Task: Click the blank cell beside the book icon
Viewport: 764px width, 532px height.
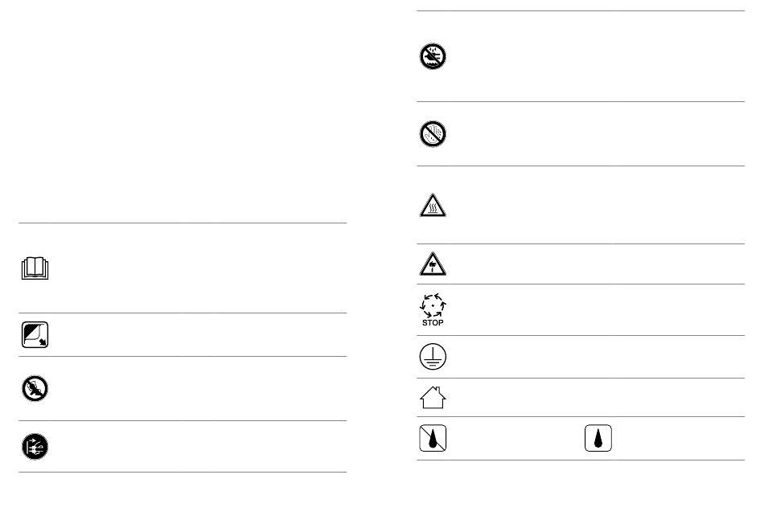Action: [199, 268]
